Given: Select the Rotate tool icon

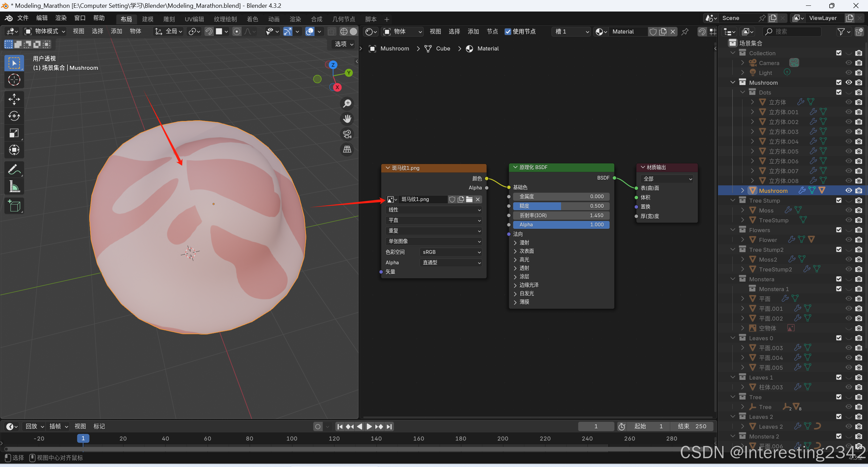Looking at the screenshot, I should point(14,116).
